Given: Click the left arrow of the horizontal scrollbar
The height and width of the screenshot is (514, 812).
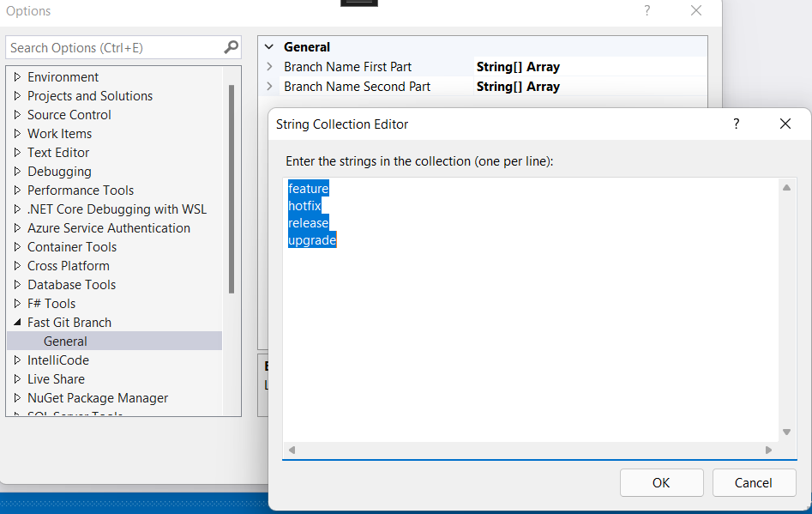Looking at the screenshot, I should tap(292, 450).
